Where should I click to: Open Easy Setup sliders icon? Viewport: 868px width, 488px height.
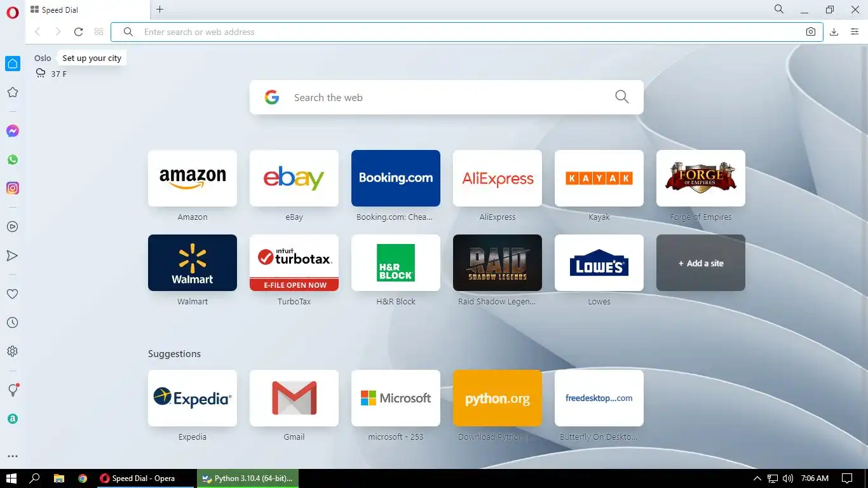coord(855,32)
